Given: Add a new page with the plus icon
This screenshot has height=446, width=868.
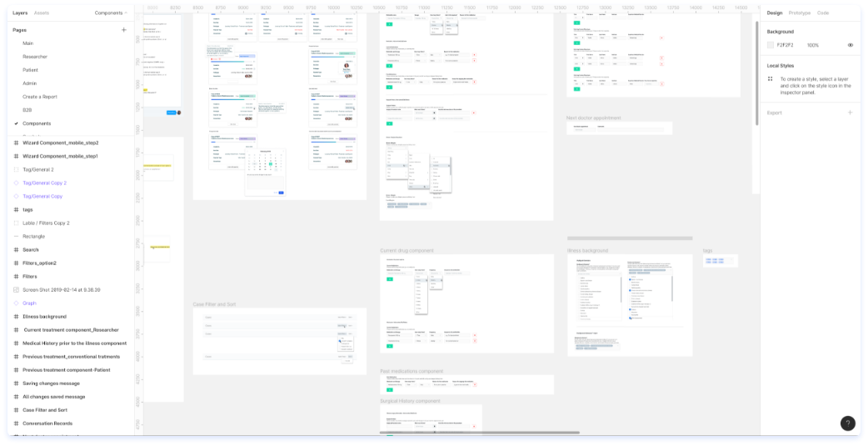Looking at the screenshot, I should click(124, 30).
